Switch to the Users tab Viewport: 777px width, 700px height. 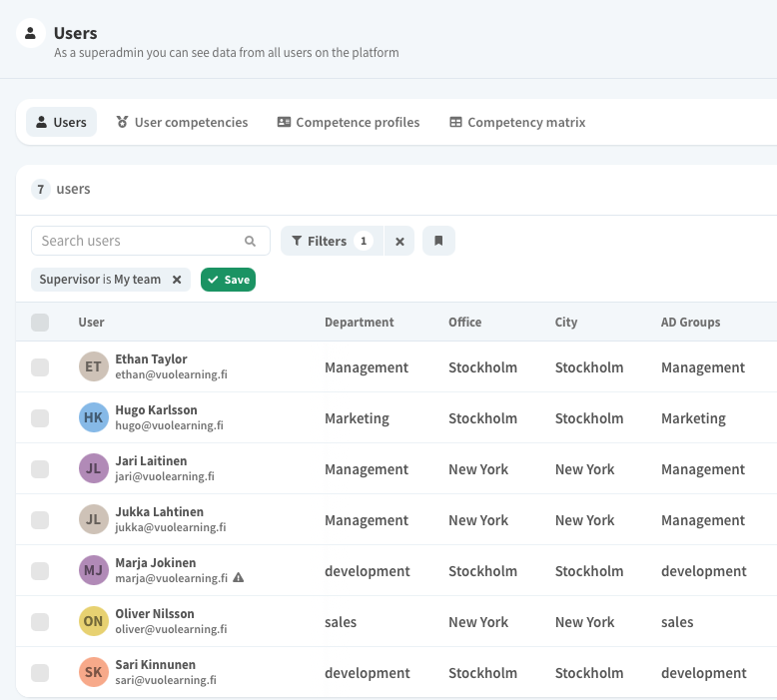coord(62,123)
